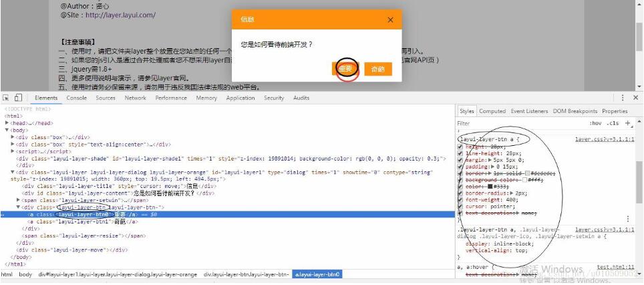This screenshot has width=644, height=285.
Task: Click the 奇葩 dialog button
Action: click(378, 69)
